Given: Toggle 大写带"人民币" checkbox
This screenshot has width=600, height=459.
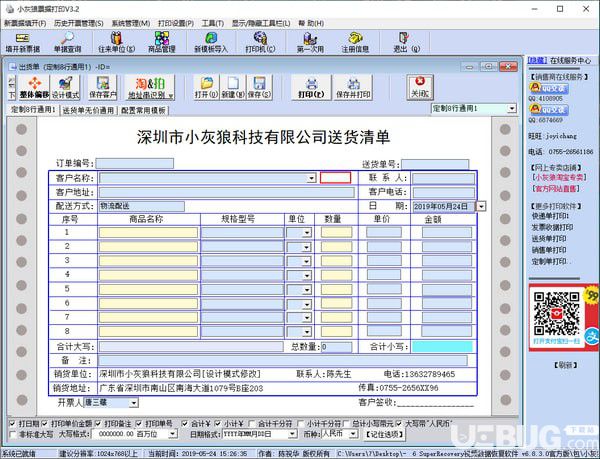Looking at the screenshot, I should point(399,423).
